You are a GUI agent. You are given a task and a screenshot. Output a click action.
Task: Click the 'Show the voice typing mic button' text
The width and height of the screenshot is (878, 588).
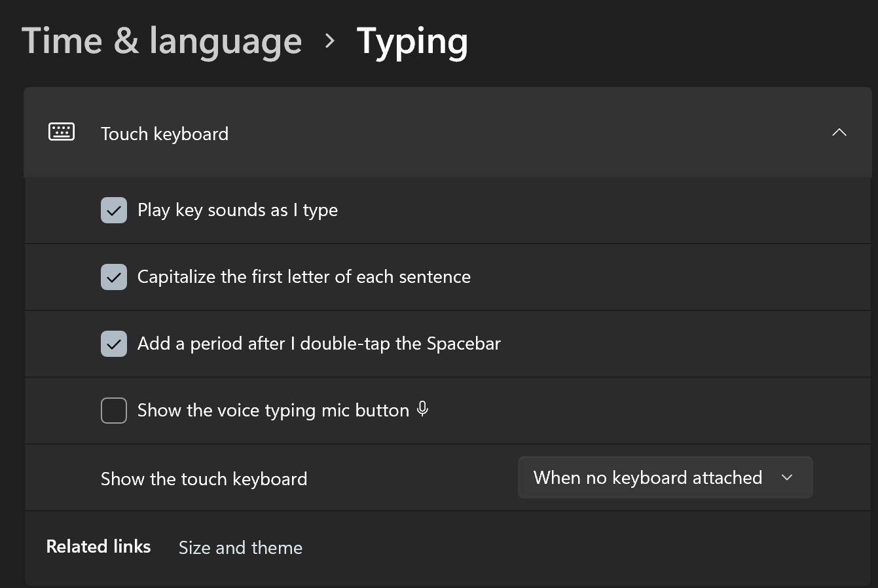[273, 411]
